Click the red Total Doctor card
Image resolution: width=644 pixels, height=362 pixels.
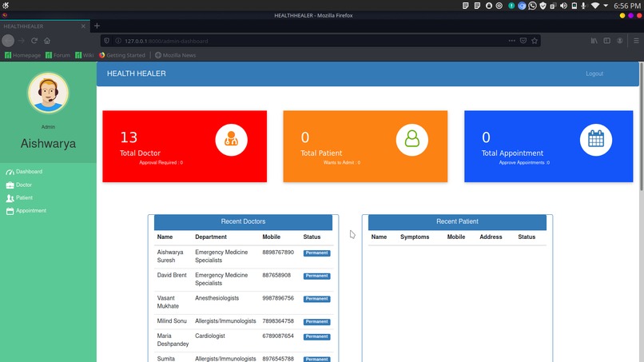tap(185, 146)
